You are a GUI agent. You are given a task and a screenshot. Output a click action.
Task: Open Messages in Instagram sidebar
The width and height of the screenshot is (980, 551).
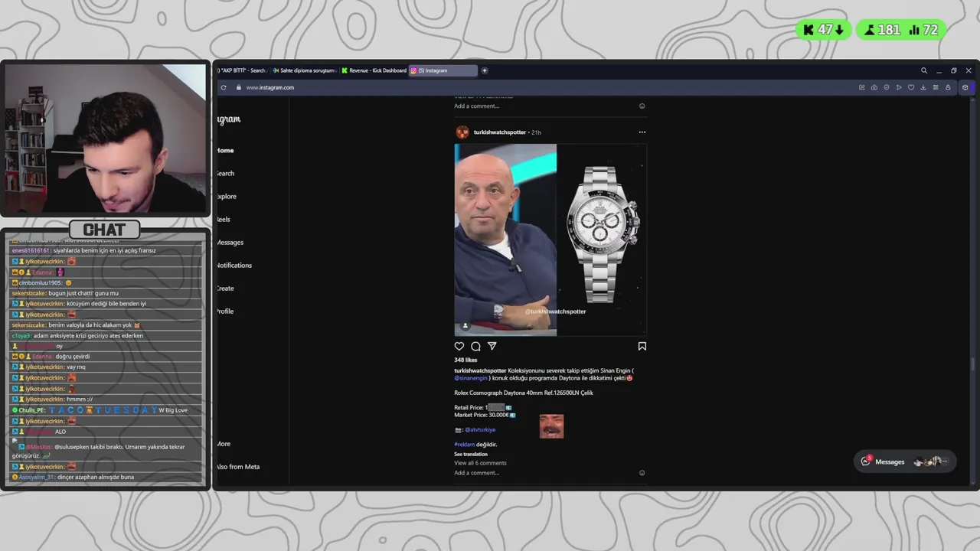coord(230,243)
